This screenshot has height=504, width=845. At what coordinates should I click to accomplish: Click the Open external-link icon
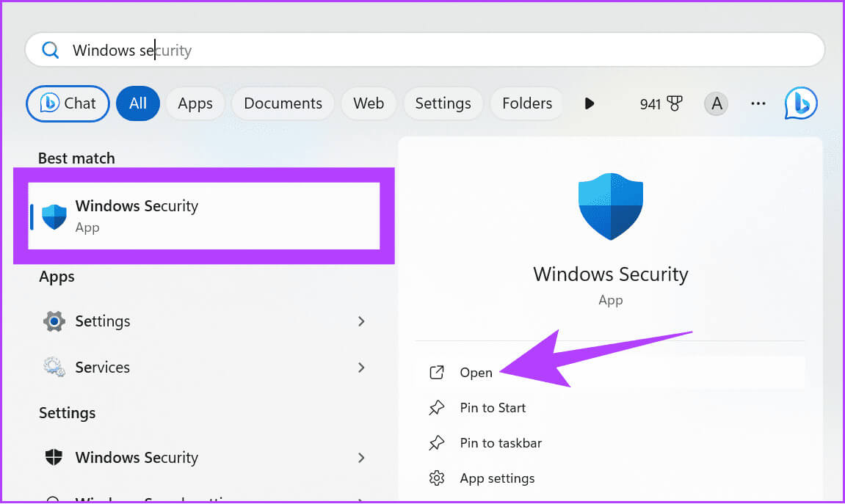[x=437, y=372]
